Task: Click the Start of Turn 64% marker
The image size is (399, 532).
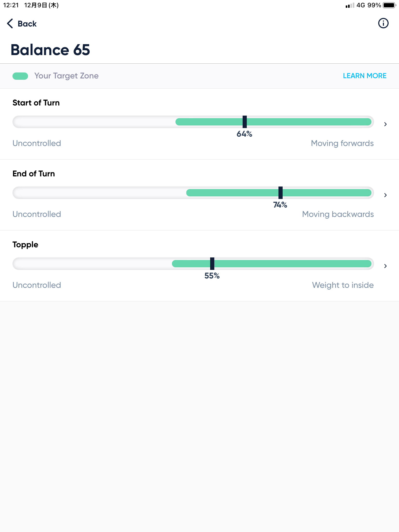Action: (x=244, y=122)
